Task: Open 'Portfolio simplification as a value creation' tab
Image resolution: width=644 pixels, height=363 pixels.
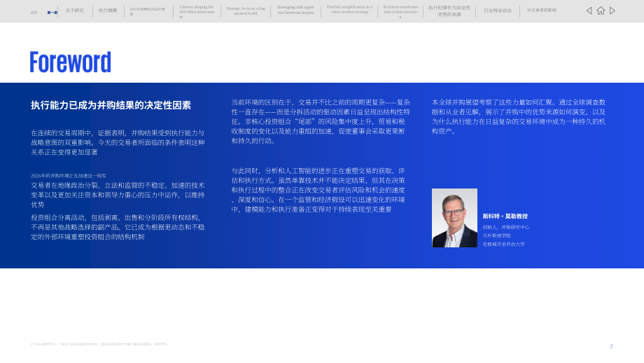Action: tap(349, 9)
